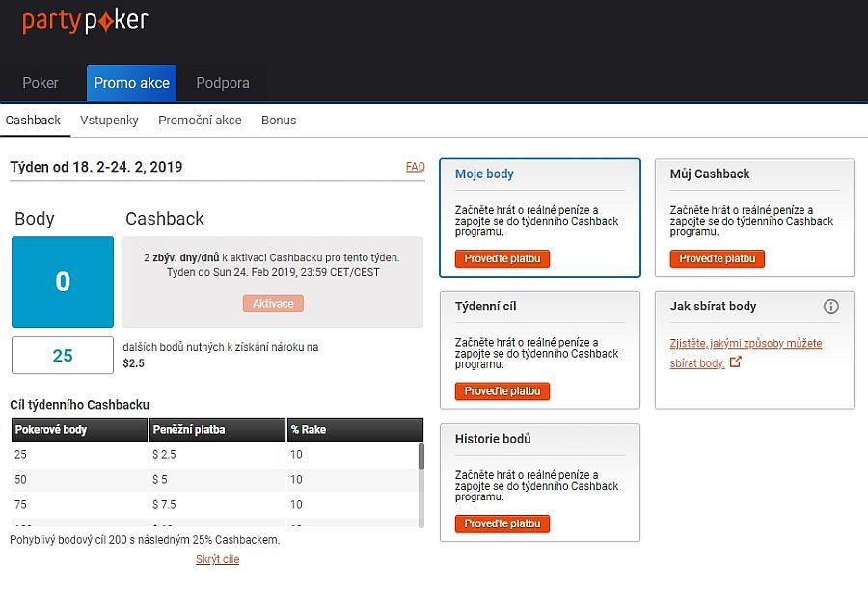Screen dimensions: 868x590
Task: Collapse goals with Skrýt cíle link
Action: pos(217,559)
